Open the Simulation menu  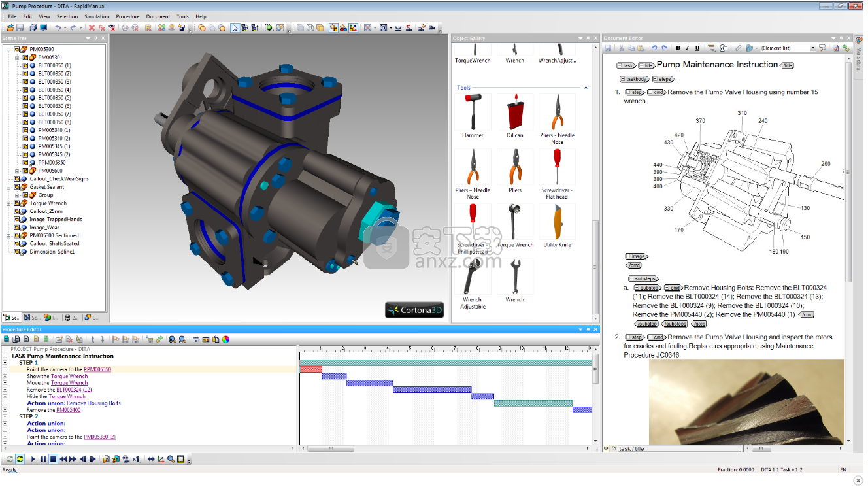pyautogui.click(x=97, y=16)
